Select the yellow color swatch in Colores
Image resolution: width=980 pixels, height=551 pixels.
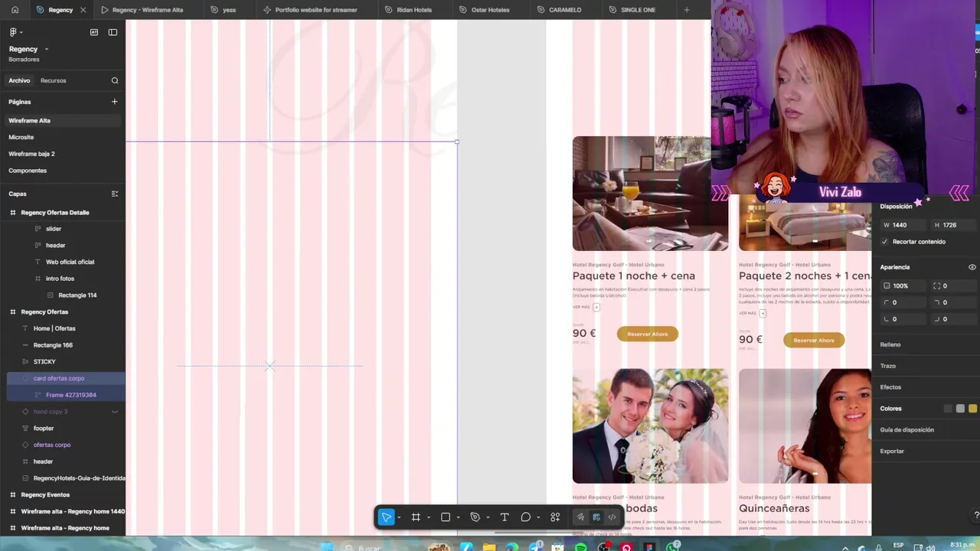click(x=972, y=409)
